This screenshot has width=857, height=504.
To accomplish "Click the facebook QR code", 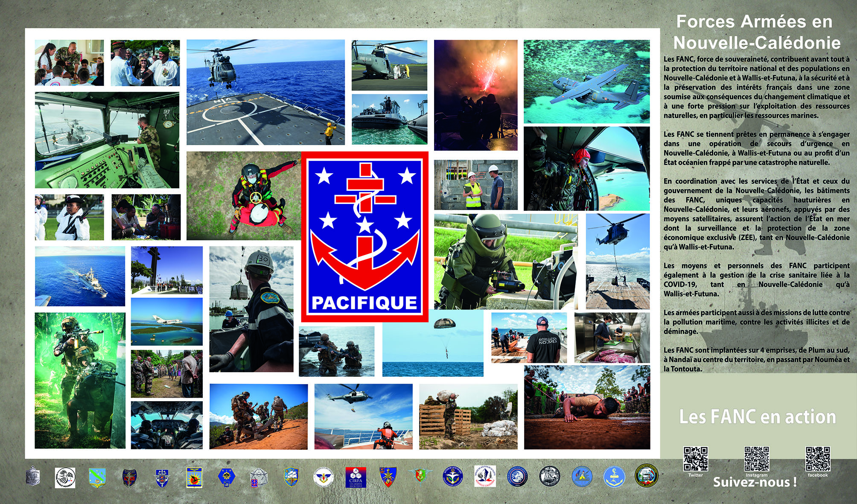I will [x=817, y=458].
